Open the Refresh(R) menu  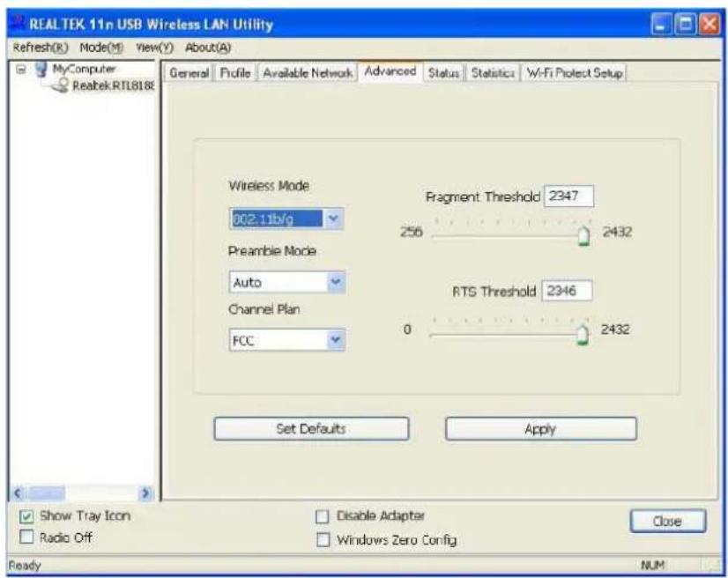point(41,48)
